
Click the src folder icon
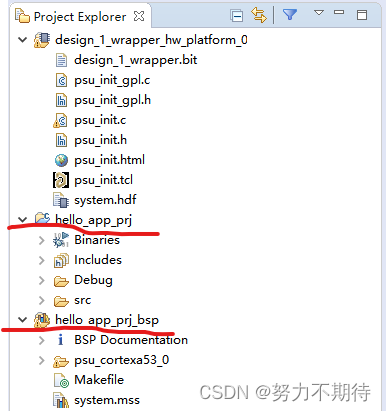(x=61, y=301)
